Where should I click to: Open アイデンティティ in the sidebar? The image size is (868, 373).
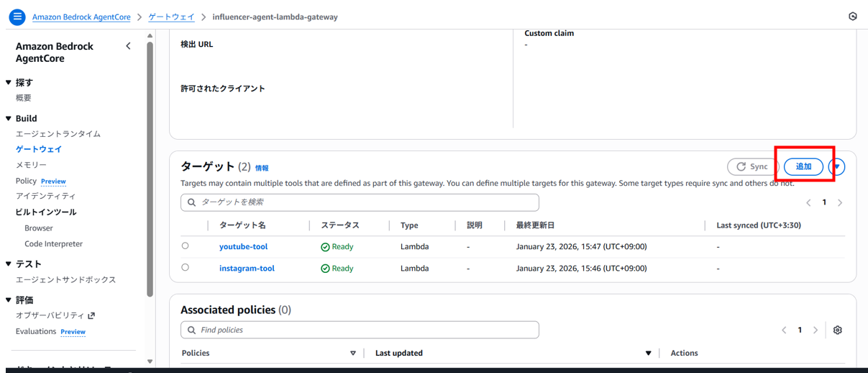45,196
